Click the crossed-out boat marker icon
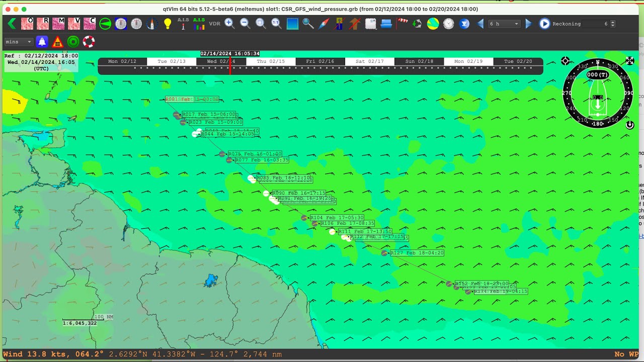The image size is (644, 362). coord(340,24)
